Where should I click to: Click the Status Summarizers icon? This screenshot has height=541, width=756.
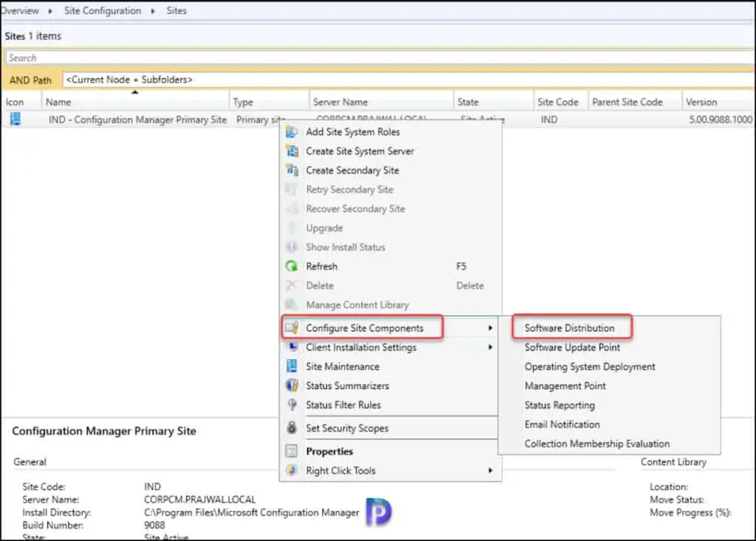pos(292,386)
